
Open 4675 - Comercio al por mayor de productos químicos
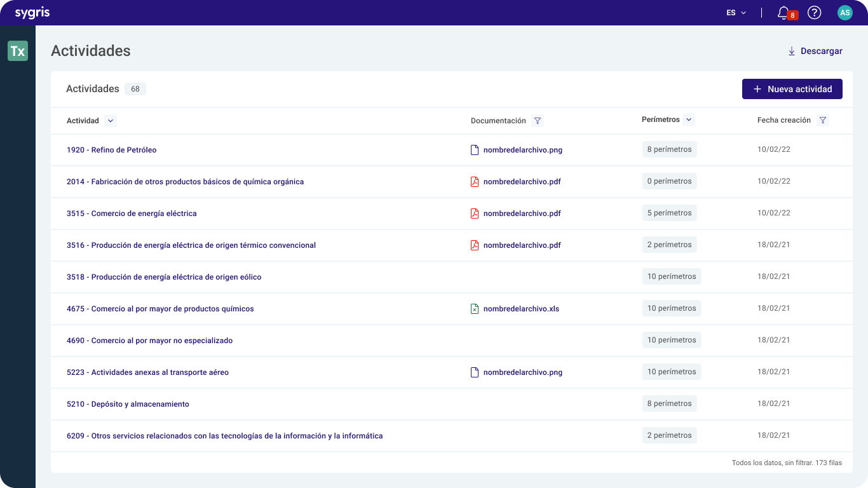160,309
